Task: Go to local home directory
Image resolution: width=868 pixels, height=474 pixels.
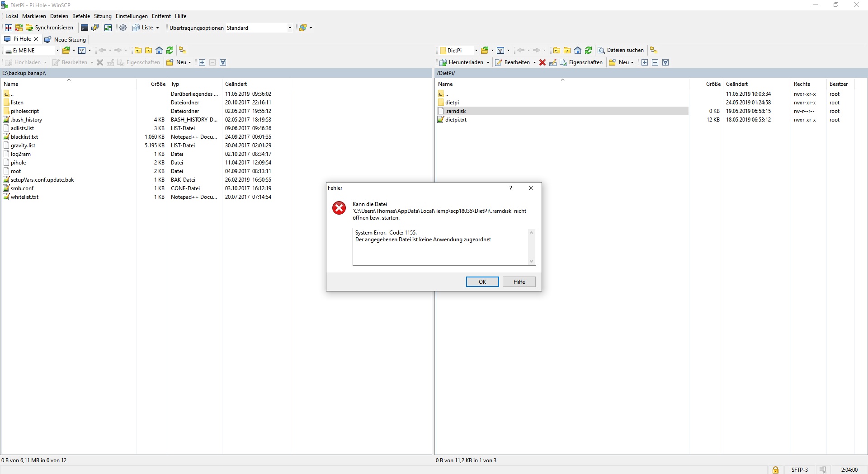Action: coord(159,50)
